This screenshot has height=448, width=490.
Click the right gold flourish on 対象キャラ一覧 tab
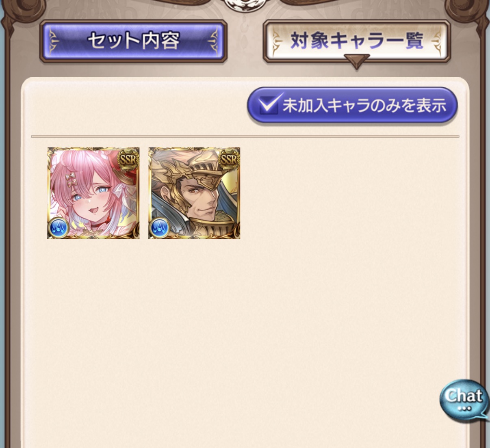tap(436, 41)
